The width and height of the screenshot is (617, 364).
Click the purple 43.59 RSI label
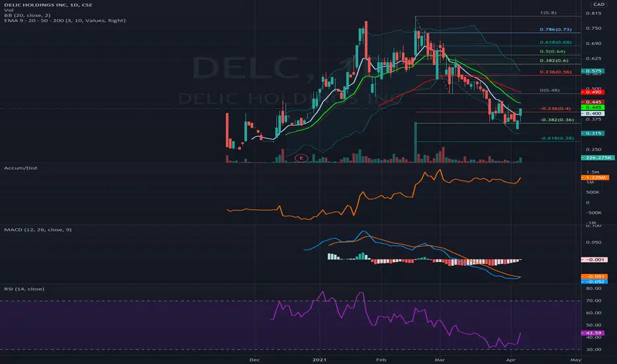click(593, 333)
